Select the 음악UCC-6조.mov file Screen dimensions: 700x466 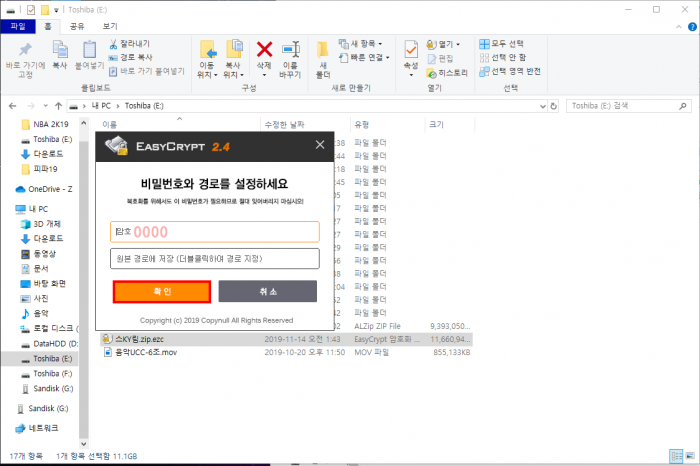click(287, 352)
